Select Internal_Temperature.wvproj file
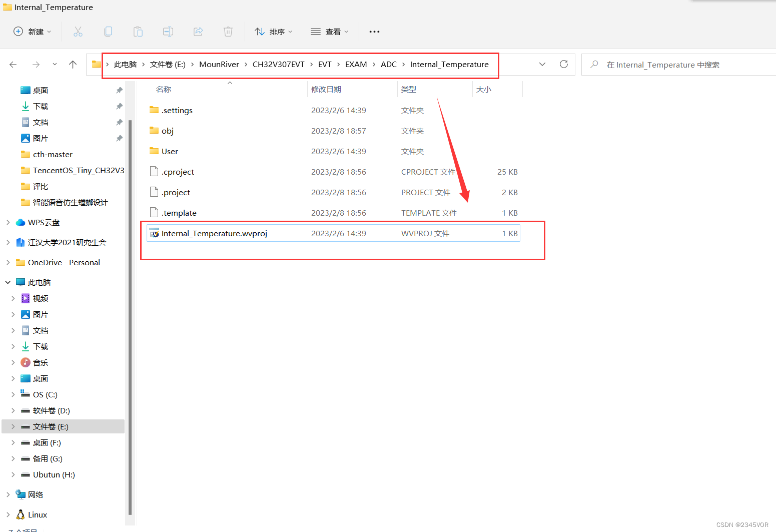Image resolution: width=776 pixels, height=532 pixels. pyautogui.click(x=333, y=234)
